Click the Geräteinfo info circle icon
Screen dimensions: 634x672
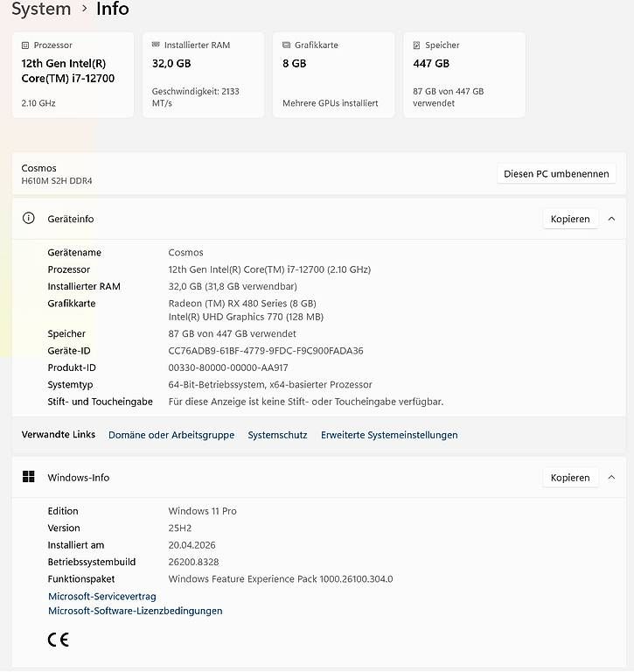[28, 218]
